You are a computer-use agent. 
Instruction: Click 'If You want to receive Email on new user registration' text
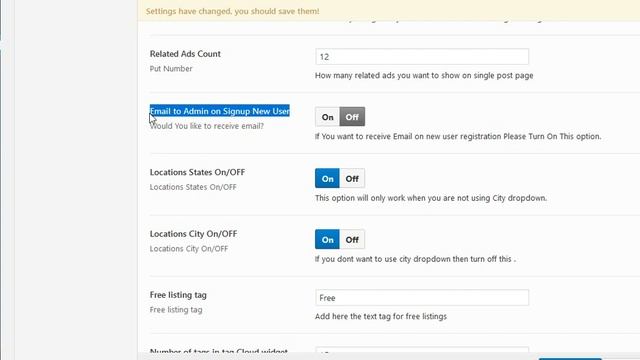(x=458, y=136)
